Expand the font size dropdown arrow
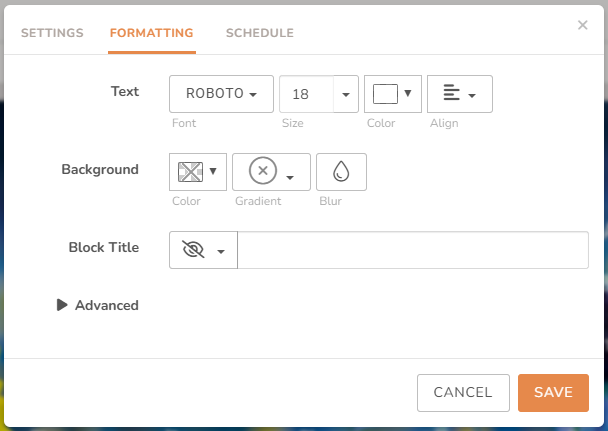 coord(346,94)
